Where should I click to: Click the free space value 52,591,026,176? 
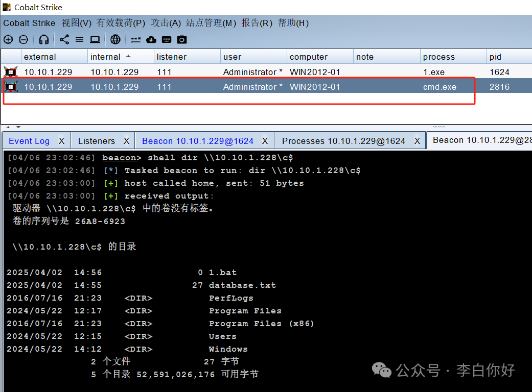pyautogui.click(x=176, y=375)
